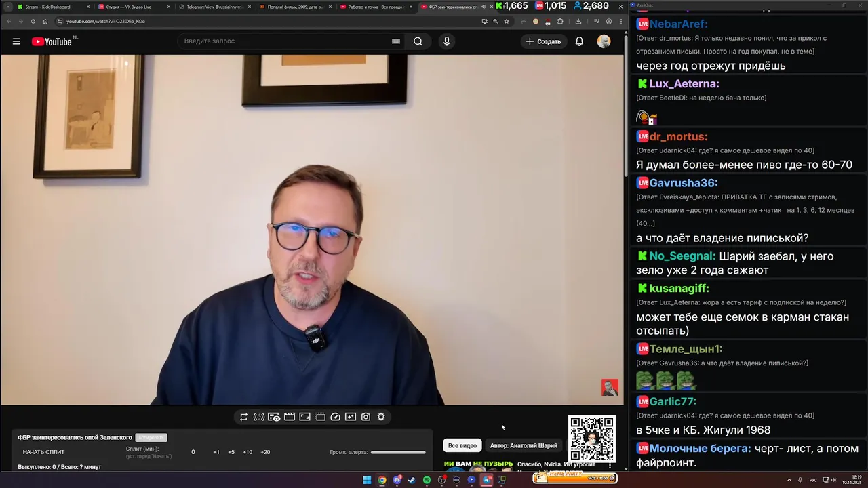Viewport: 868px width, 488px height.
Task: Click the QR code image
Action: tap(592, 439)
